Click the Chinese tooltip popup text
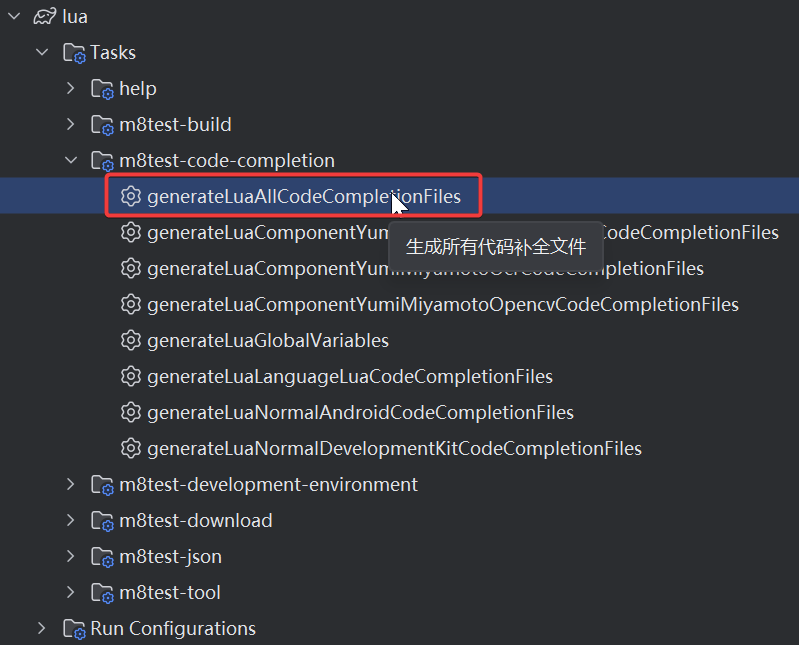The width and height of the screenshot is (799, 645). pos(495,247)
